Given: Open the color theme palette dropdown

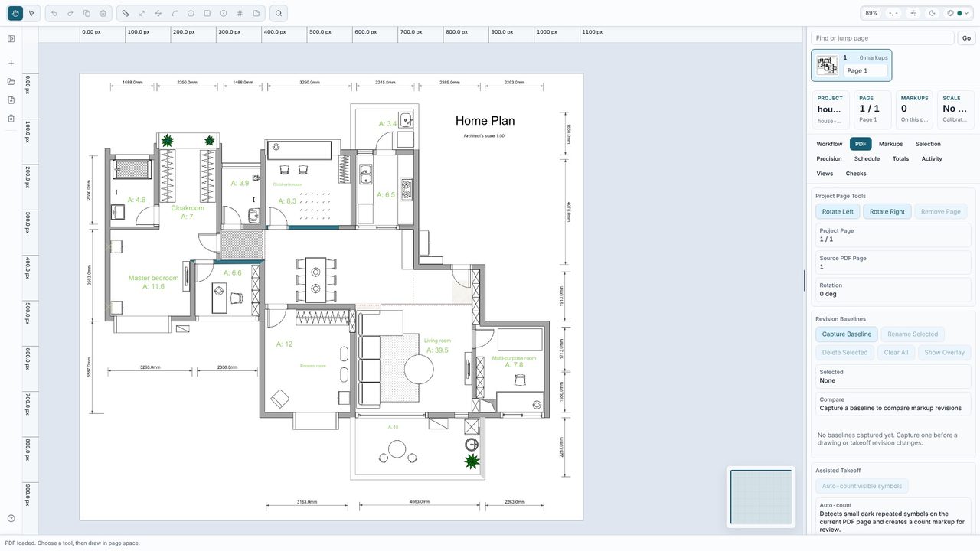Looking at the screenshot, I should (x=958, y=13).
